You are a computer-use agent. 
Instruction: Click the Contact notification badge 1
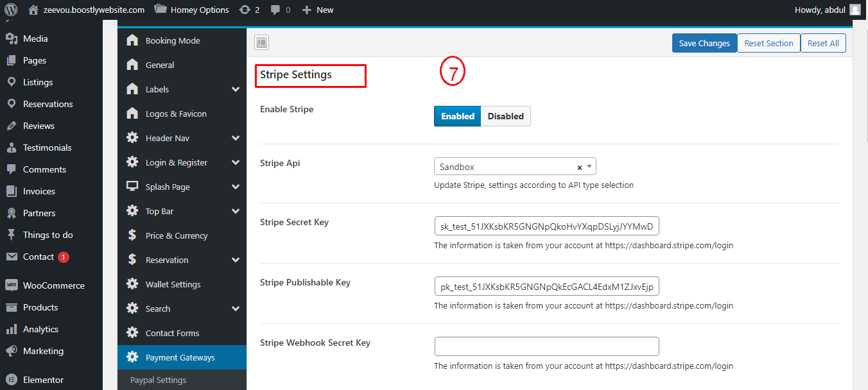tap(63, 257)
